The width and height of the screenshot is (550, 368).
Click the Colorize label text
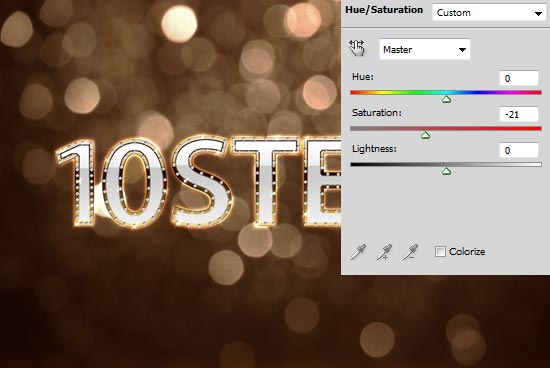pyautogui.click(x=467, y=252)
